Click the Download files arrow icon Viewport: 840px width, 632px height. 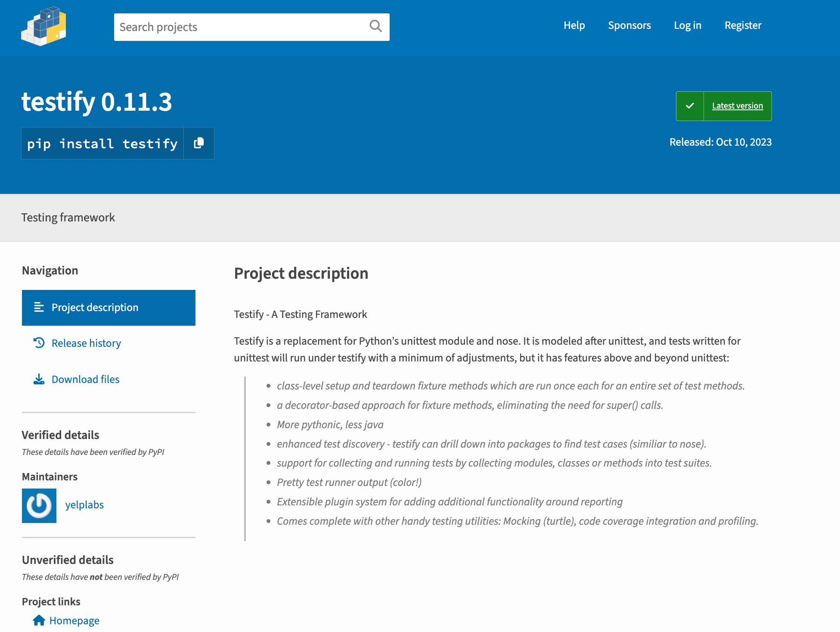coord(39,379)
